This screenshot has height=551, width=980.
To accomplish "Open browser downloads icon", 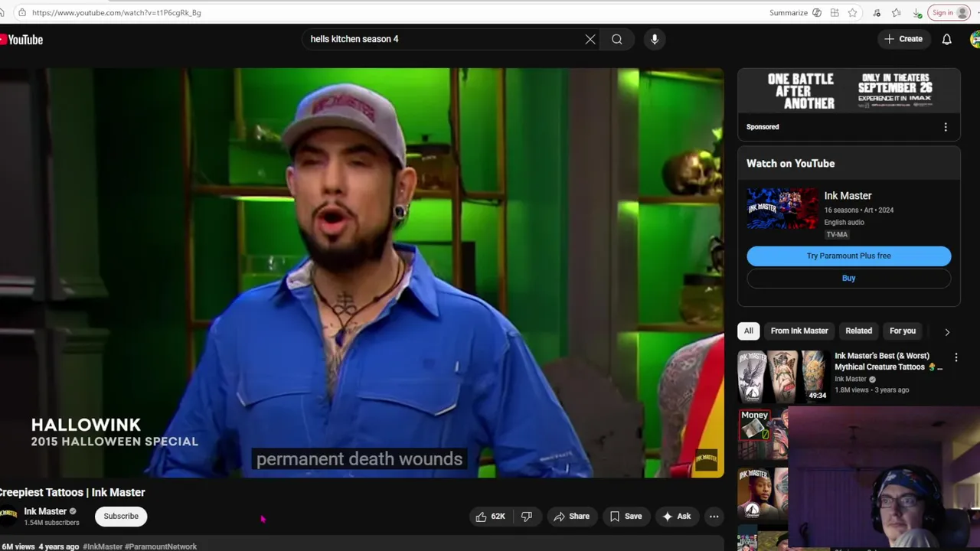I will point(917,12).
